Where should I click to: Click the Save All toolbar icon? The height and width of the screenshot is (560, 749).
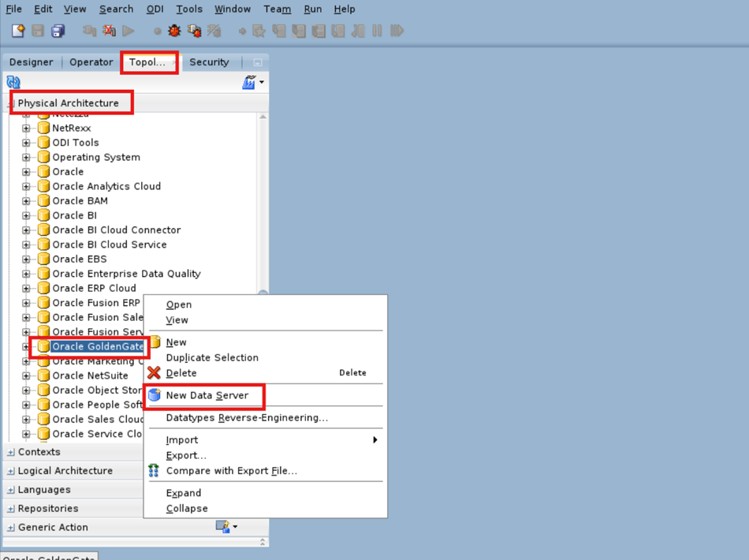(56, 31)
